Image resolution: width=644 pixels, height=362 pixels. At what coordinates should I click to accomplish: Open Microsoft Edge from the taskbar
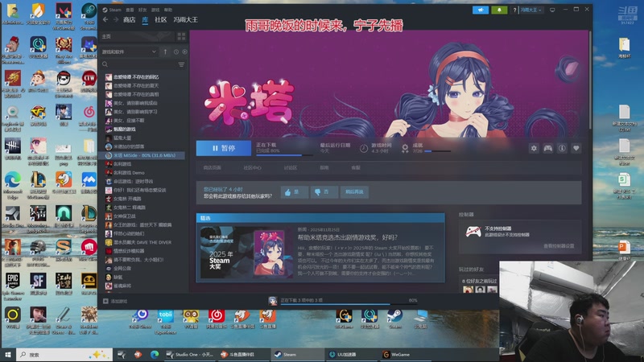point(155,355)
